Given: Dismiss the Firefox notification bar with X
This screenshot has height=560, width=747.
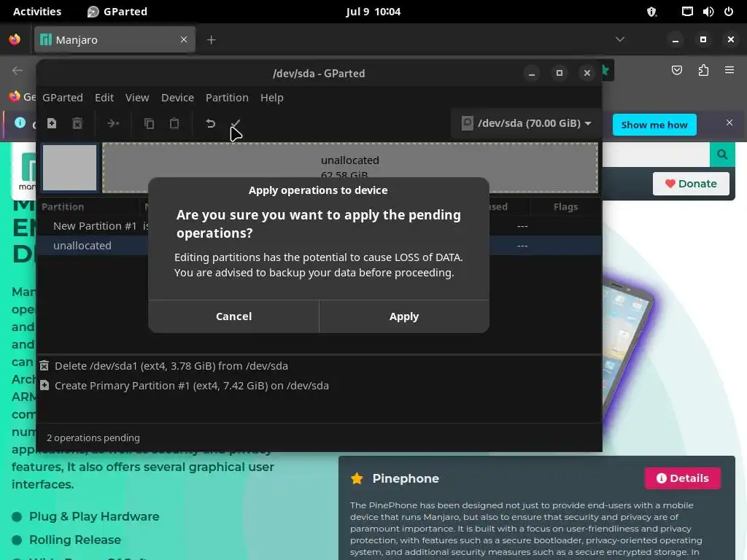Looking at the screenshot, I should tap(729, 122).
